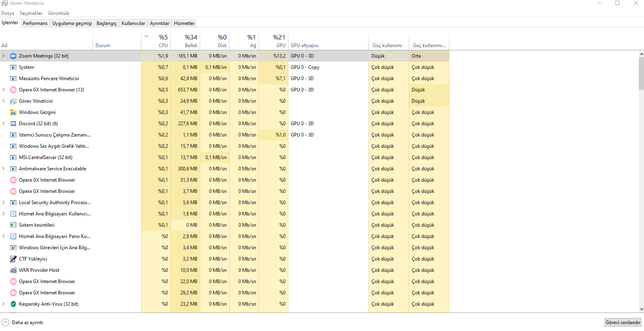Image resolution: width=644 pixels, height=331 pixels.
Task: Click the Opera GX Internet Browser (13) icon
Action: point(13,90)
